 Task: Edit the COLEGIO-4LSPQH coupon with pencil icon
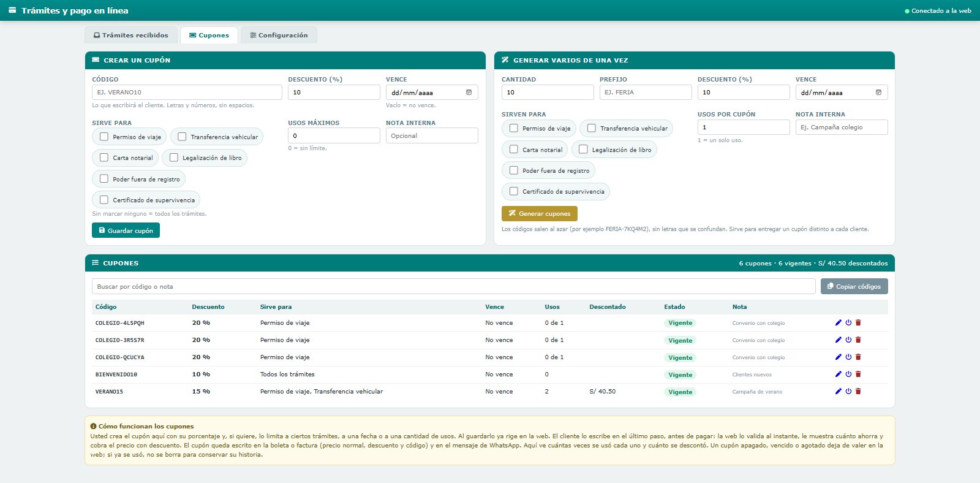click(x=839, y=322)
